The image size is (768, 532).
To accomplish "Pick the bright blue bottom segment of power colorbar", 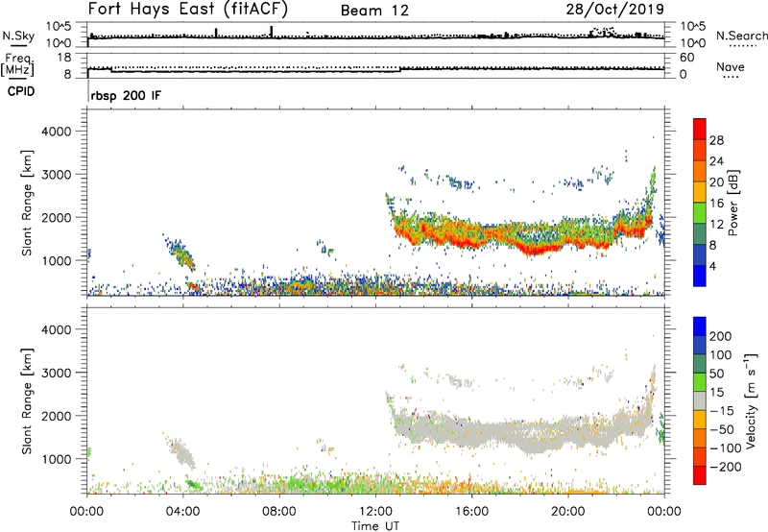I will click(700, 276).
